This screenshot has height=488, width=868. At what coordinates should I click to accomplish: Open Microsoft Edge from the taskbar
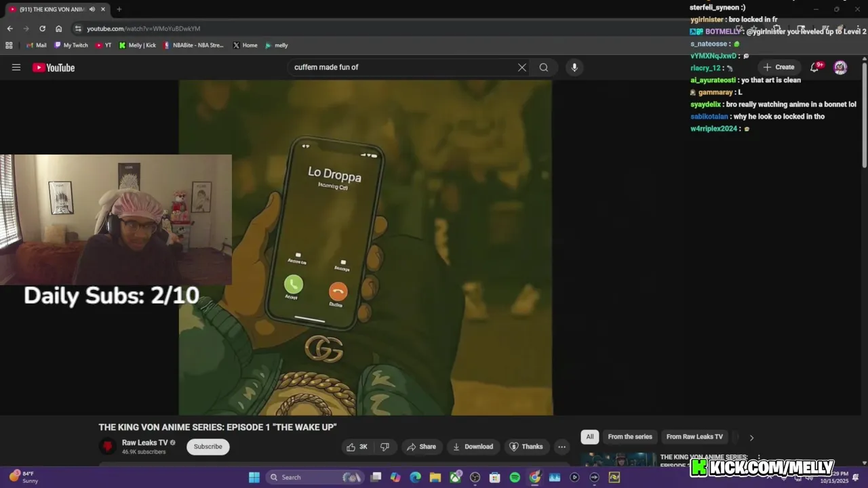tap(416, 477)
